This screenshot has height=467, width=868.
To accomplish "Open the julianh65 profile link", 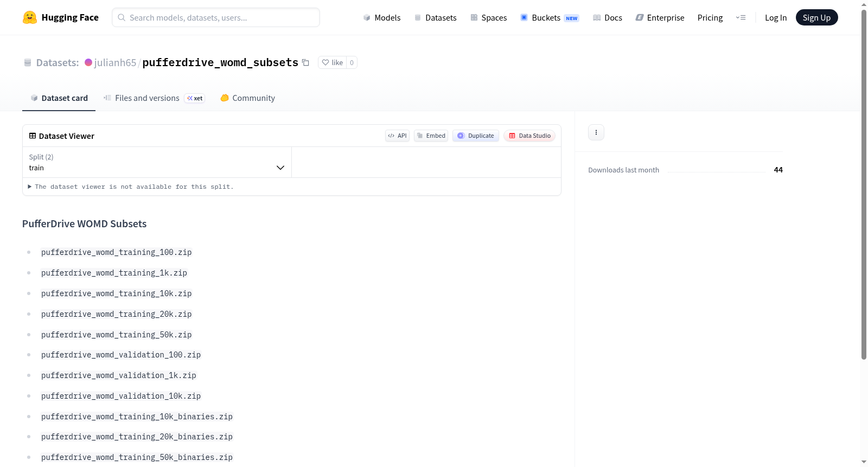I will tap(115, 62).
